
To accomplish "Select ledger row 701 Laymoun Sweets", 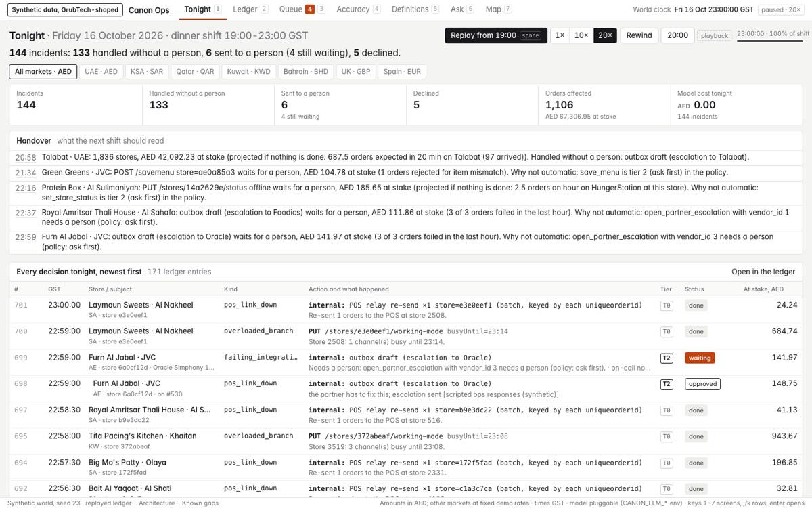I will pyautogui.click(x=406, y=310).
